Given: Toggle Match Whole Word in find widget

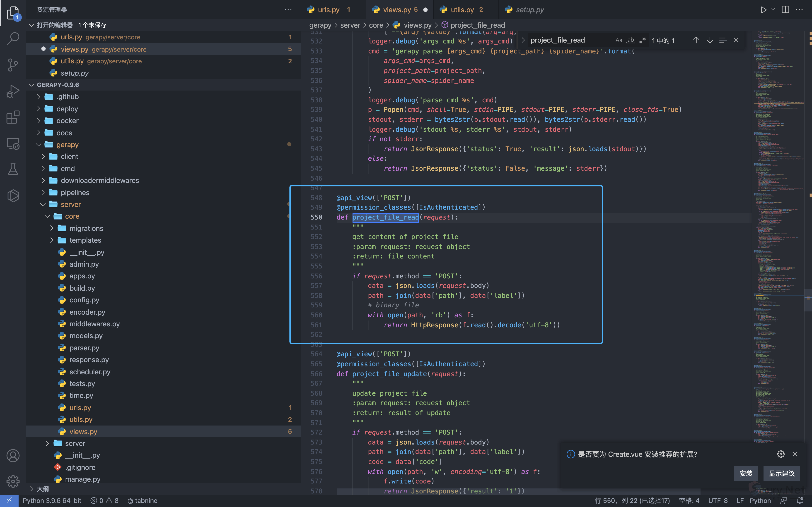Looking at the screenshot, I should click(x=631, y=40).
